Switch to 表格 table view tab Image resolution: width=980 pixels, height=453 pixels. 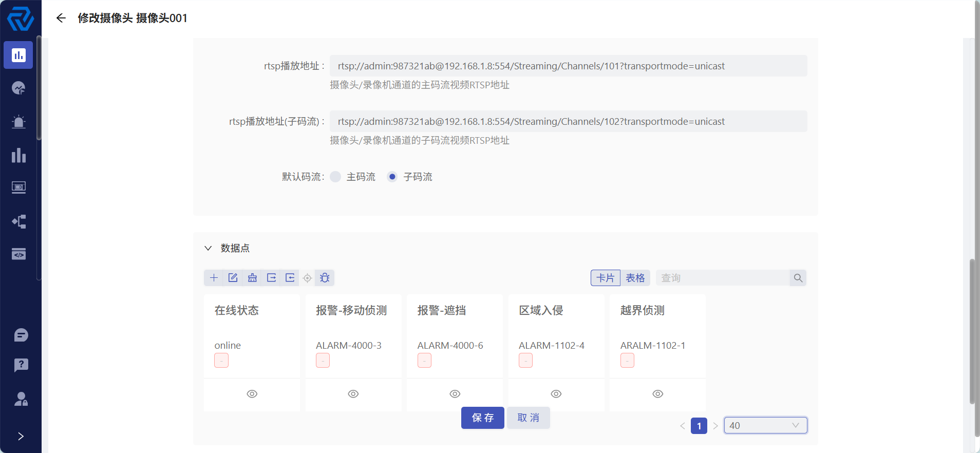coord(635,278)
